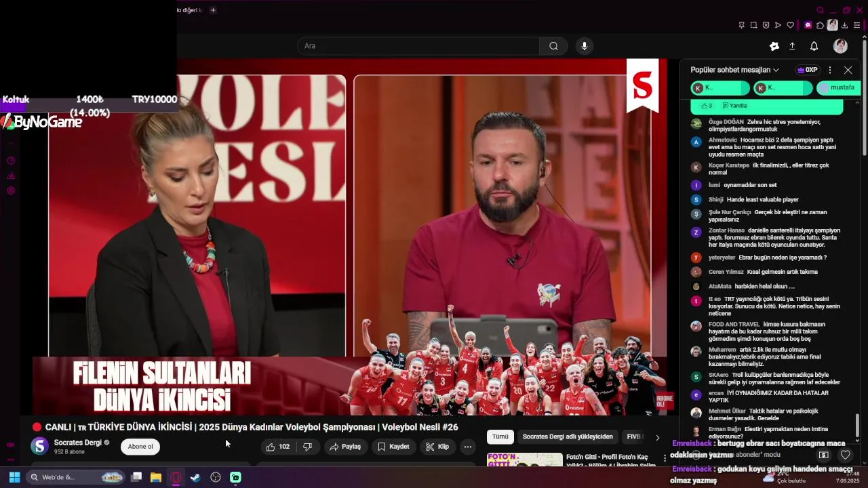Click the Socrates Dergi channel avatar

[40, 446]
